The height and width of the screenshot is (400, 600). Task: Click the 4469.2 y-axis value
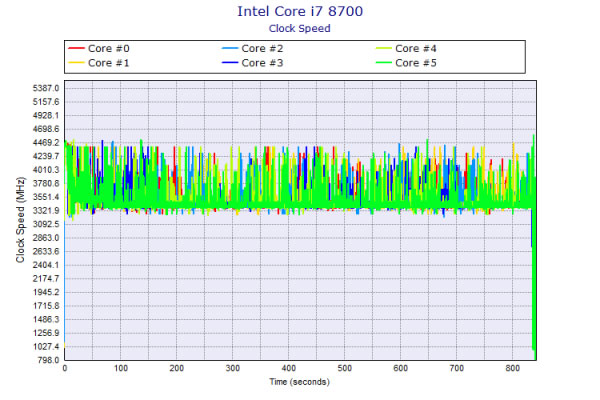(x=46, y=143)
